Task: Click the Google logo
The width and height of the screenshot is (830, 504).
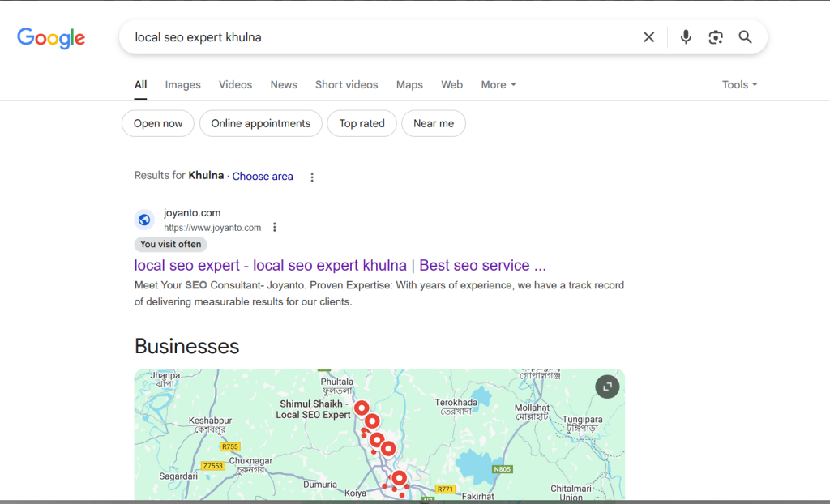Action: click(x=51, y=37)
